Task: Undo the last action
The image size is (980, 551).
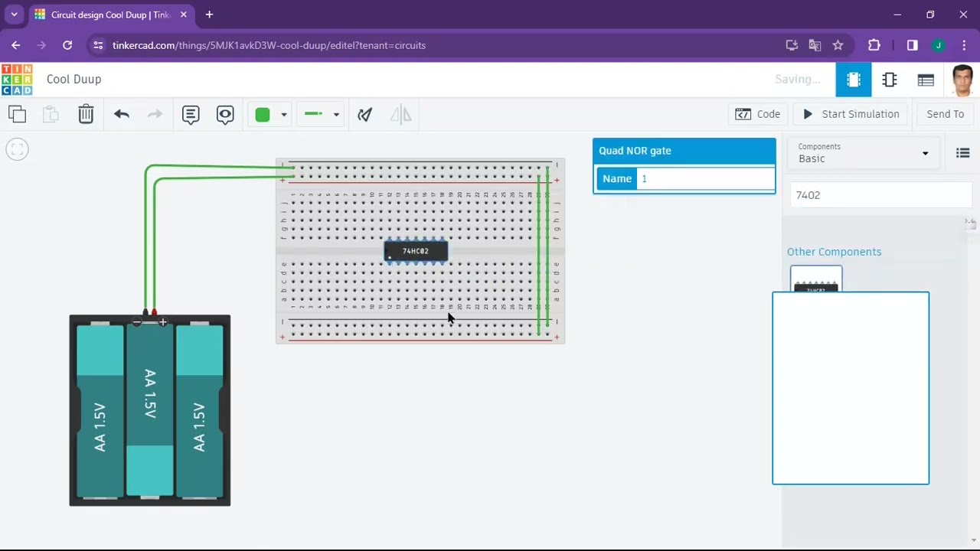Action: coord(121,114)
